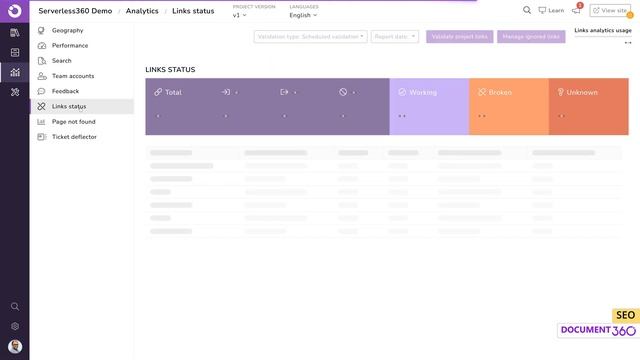This screenshot has width=640, height=360.
Task: Click the Total links tile
Action: (168, 92)
